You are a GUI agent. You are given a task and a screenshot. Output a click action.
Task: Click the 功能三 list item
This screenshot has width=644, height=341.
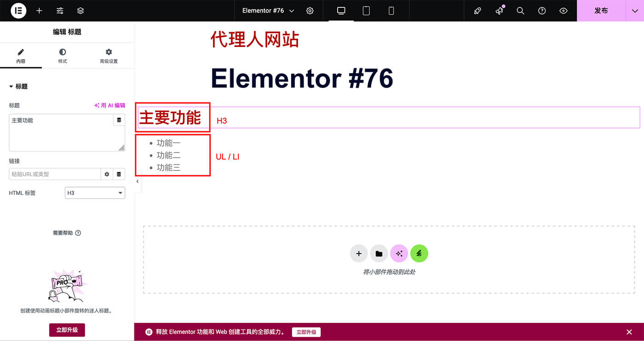168,168
